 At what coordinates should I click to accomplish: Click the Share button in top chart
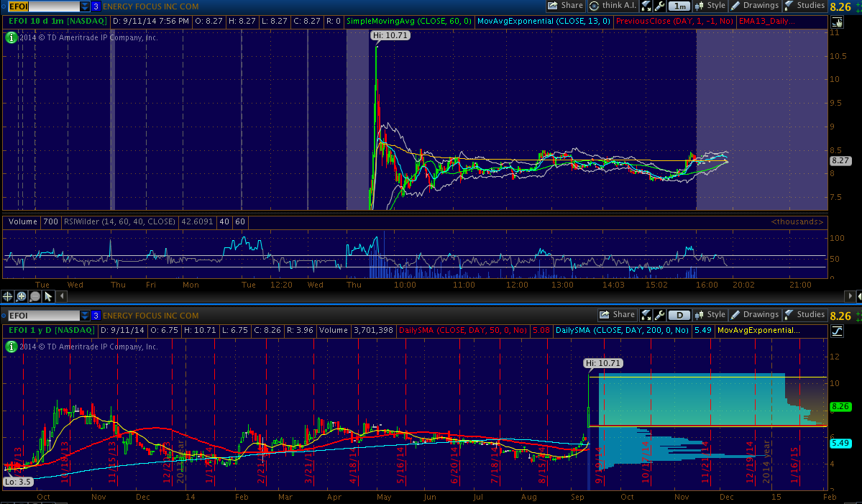pyautogui.click(x=565, y=6)
